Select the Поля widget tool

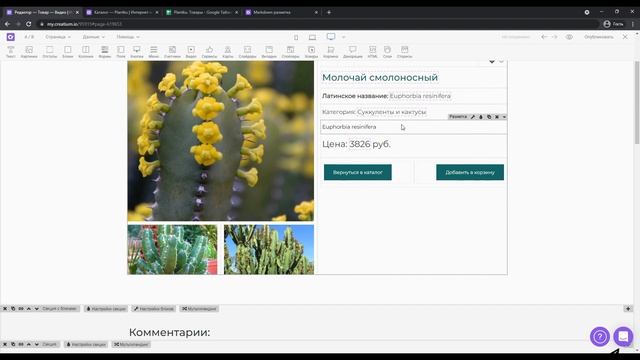click(121, 52)
